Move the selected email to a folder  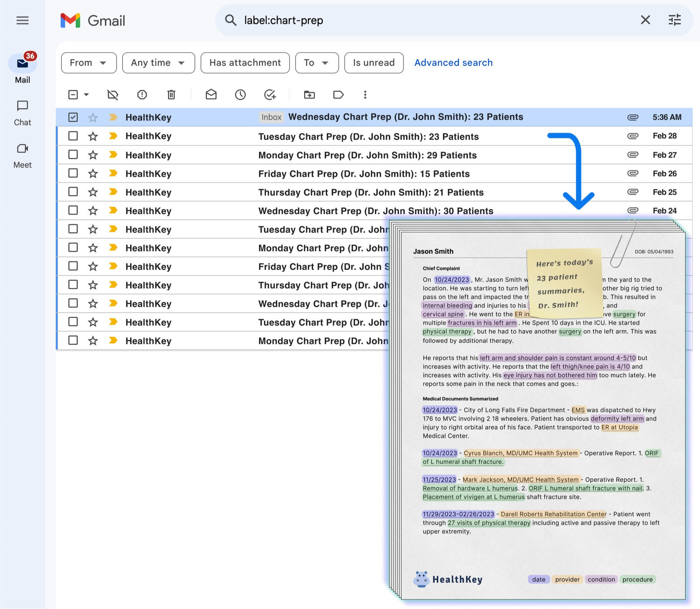(x=309, y=94)
